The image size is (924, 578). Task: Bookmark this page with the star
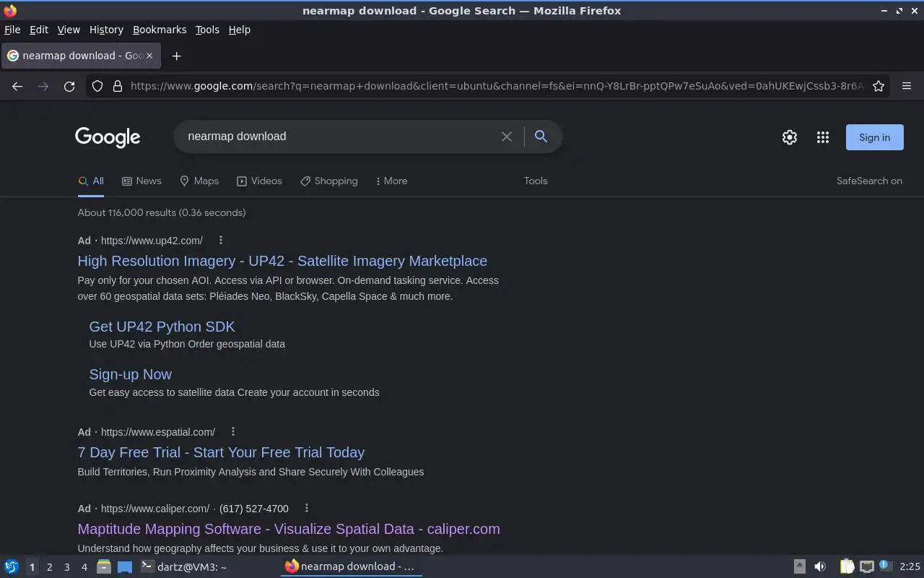(879, 86)
